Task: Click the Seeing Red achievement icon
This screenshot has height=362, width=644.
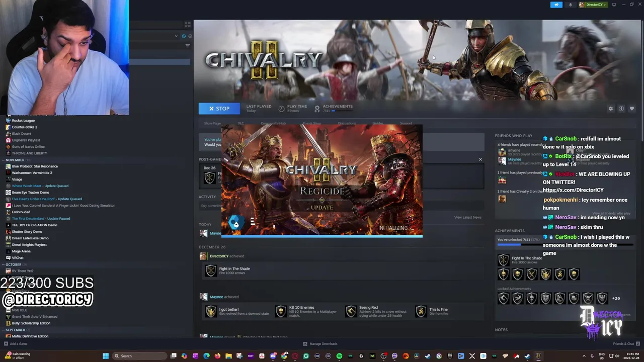Action: (x=351, y=311)
